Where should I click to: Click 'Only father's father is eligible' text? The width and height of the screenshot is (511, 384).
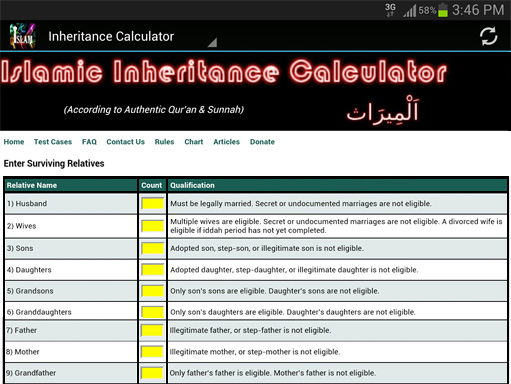[x=273, y=373]
